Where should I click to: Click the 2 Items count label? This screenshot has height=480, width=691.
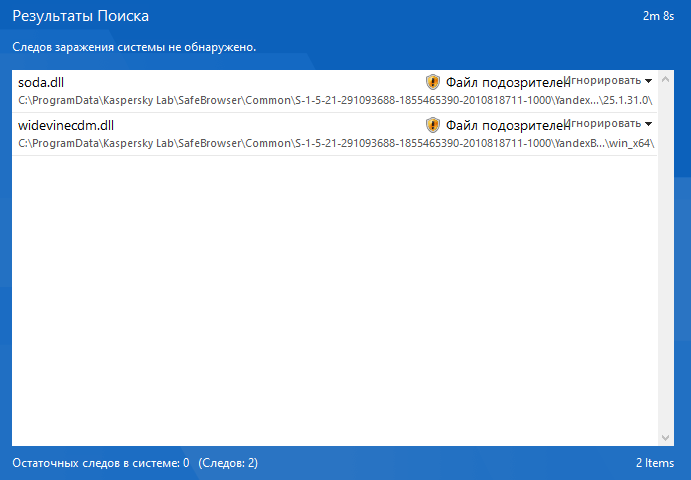point(655,463)
